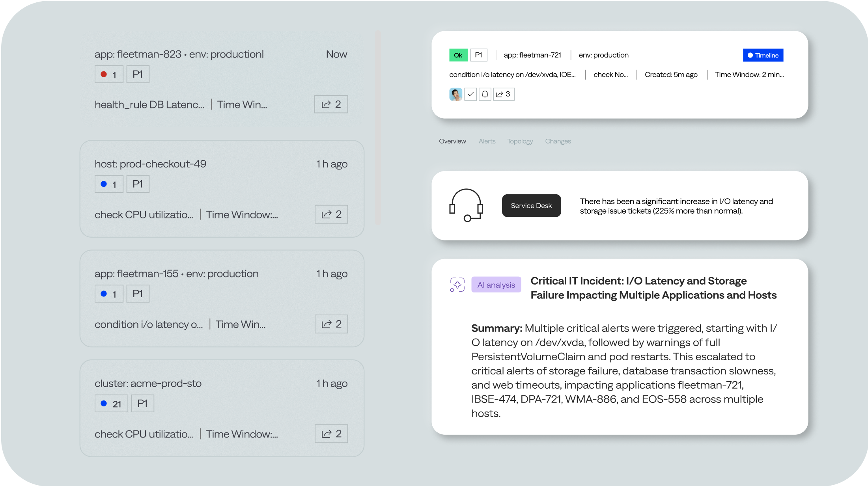The width and height of the screenshot is (868, 486).
Task: Click blue alert count on fleetman-155
Action: pos(109,294)
